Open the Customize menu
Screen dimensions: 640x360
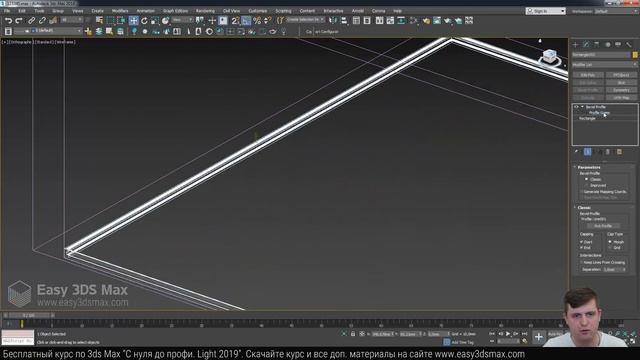(258, 11)
